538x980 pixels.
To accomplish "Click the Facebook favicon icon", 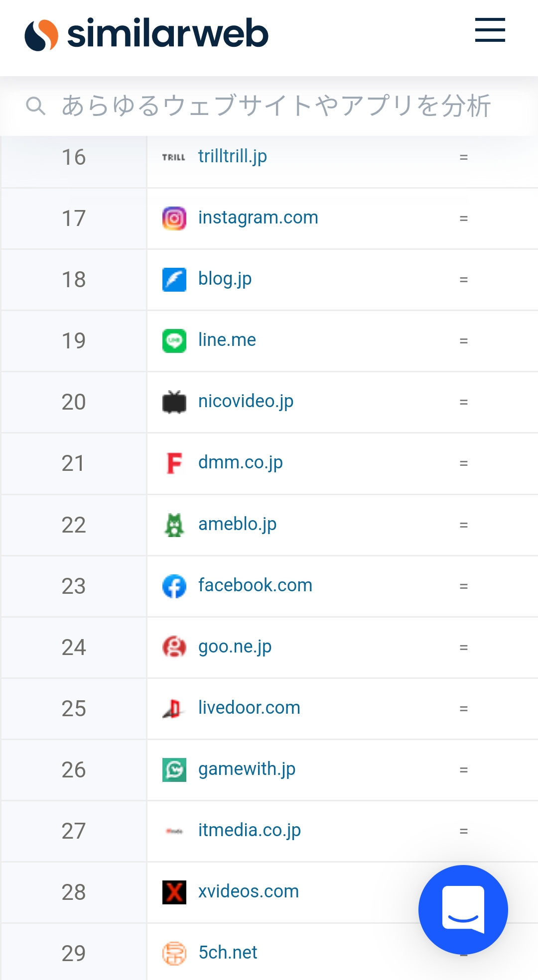I will 174,586.
